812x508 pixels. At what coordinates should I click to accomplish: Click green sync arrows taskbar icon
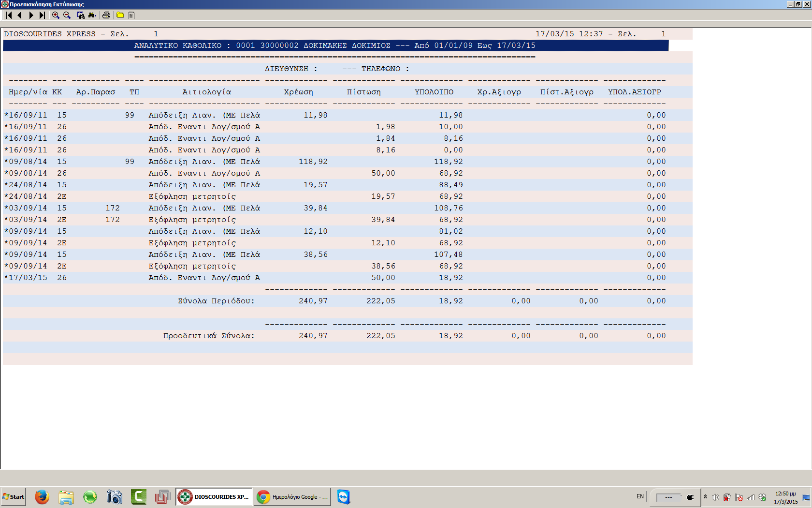pos(90,497)
